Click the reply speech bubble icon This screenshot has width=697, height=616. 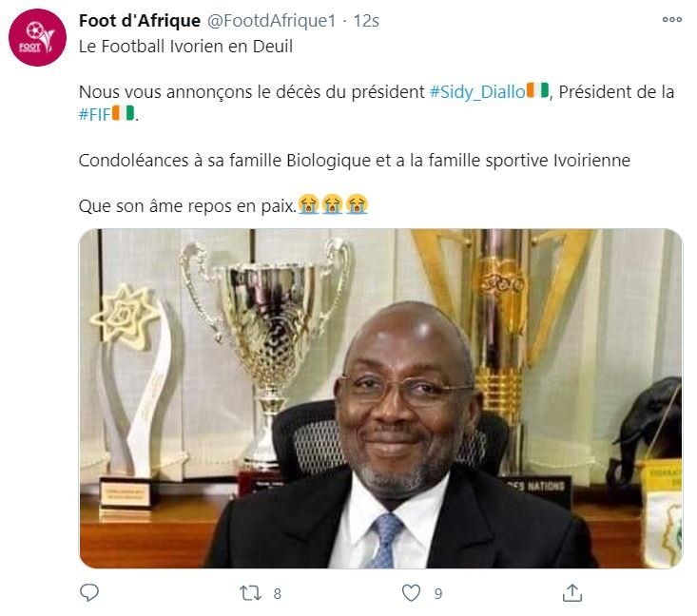(x=89, y=592)
